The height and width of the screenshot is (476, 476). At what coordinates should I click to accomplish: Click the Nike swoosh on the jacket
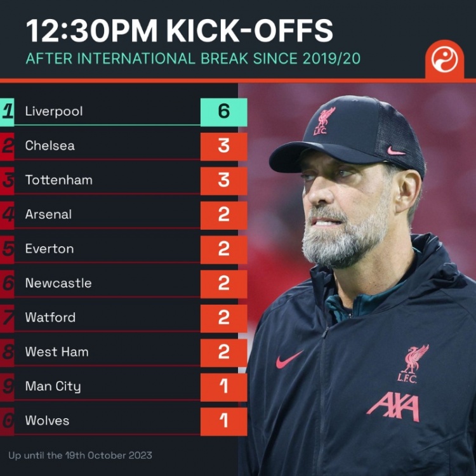(289, 359)
